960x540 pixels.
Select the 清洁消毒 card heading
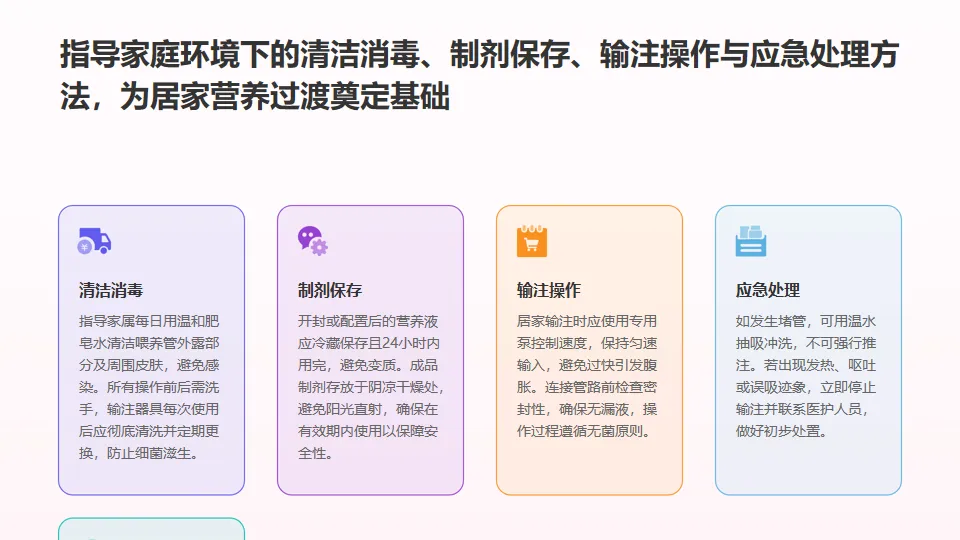[111, 290]
